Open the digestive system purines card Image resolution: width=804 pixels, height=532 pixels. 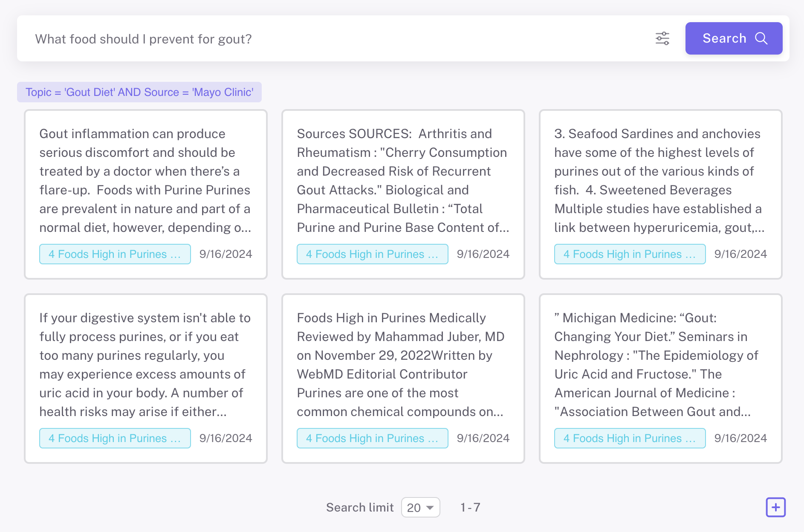pos(145,365)
